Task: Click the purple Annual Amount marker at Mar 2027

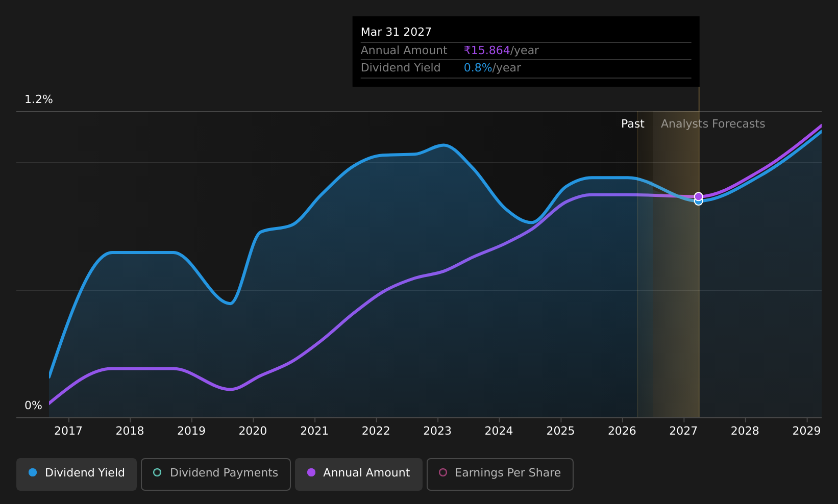Action: click(698, 196)
